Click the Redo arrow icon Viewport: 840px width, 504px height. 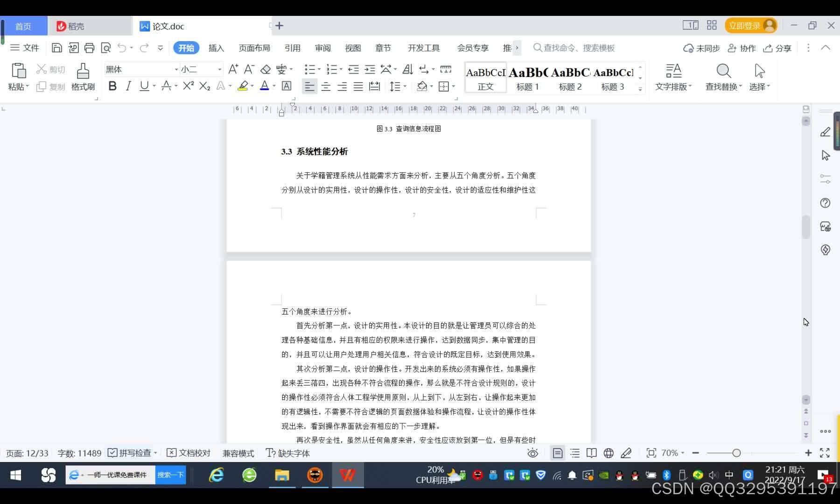[144, 48]
